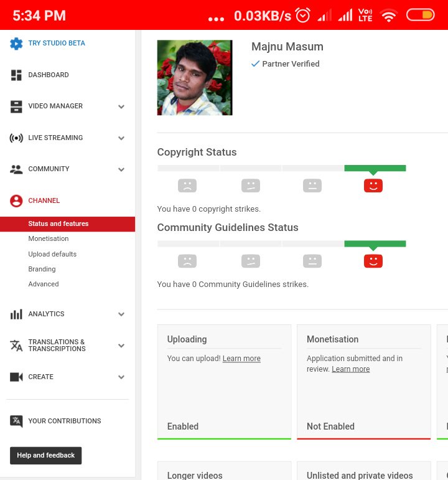Expand the Live Streaming chevron

[x=121, y=138]
